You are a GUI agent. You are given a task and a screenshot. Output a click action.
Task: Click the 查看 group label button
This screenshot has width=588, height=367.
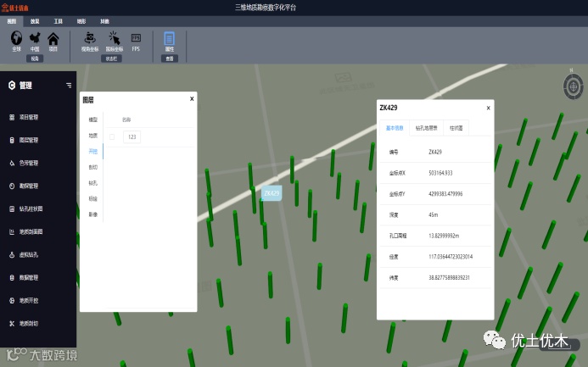pyautogui.click(x=170, y=58)
